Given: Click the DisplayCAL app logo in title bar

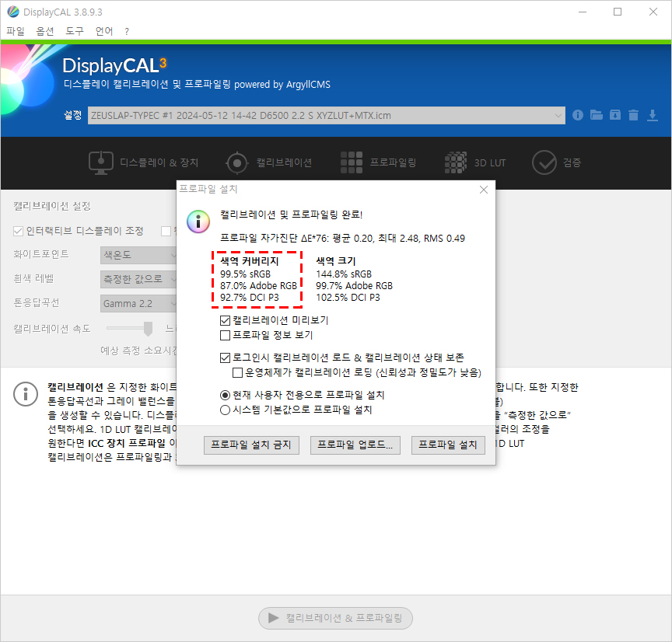Looking at the screenshot, I should point(13,12).
